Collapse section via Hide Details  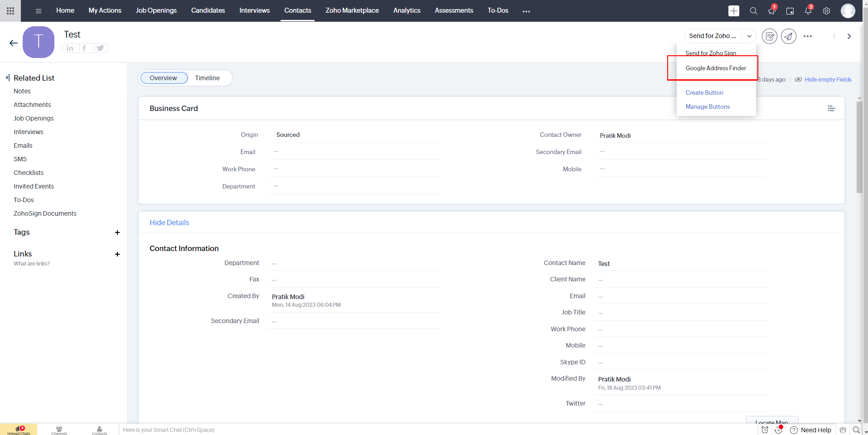click(x=170, y=222)
